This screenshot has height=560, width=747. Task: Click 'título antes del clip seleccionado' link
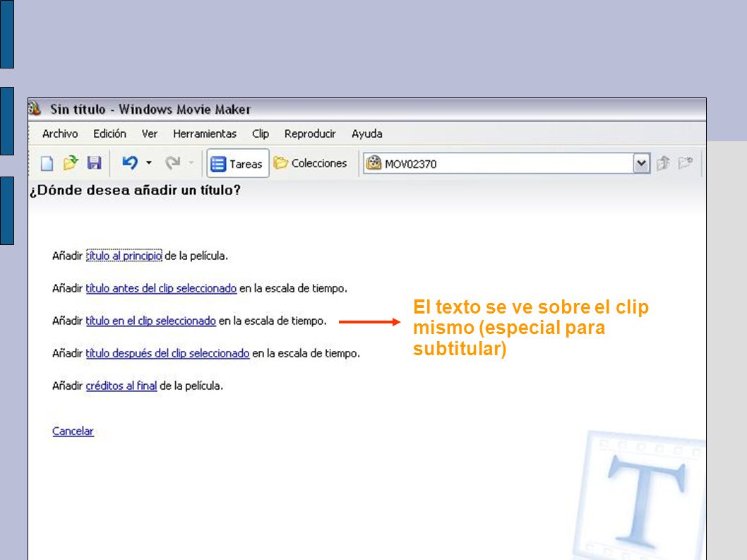coord(161,288)
